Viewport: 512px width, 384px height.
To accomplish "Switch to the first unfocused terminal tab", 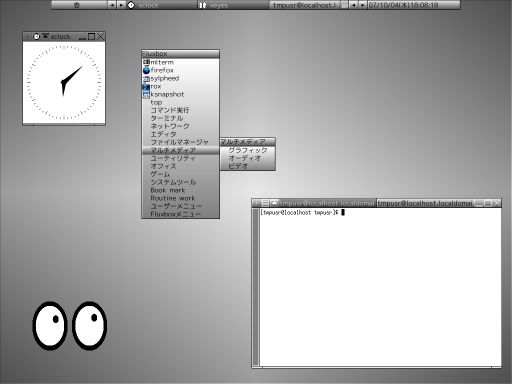I will pyautogui.click(x=327, y=203).
